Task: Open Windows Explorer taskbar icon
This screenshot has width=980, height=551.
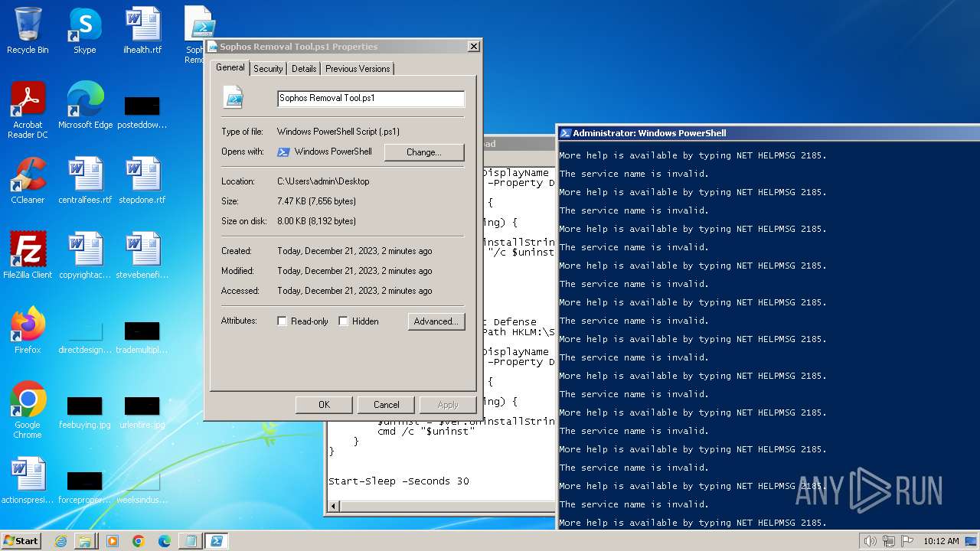Action: [85, 541]
